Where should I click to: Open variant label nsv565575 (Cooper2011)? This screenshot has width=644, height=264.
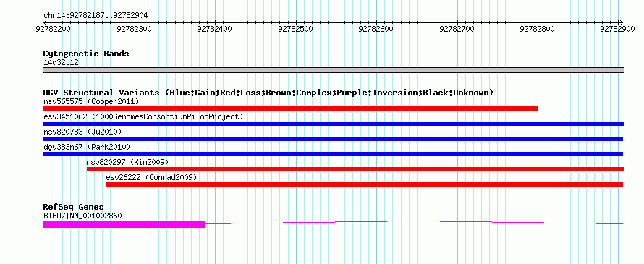click(91, 101)
